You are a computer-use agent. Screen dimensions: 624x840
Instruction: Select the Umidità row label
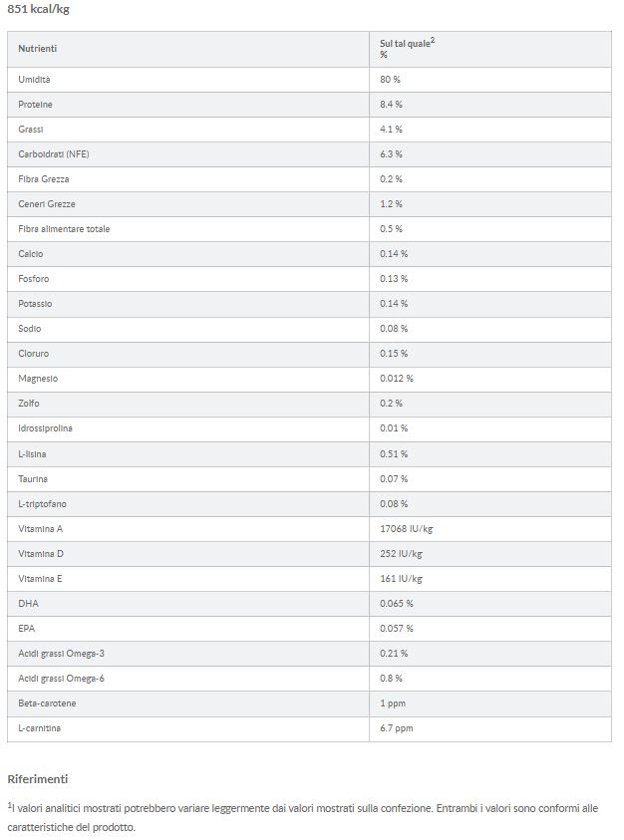pyautogui.click(x=34, y=79)
